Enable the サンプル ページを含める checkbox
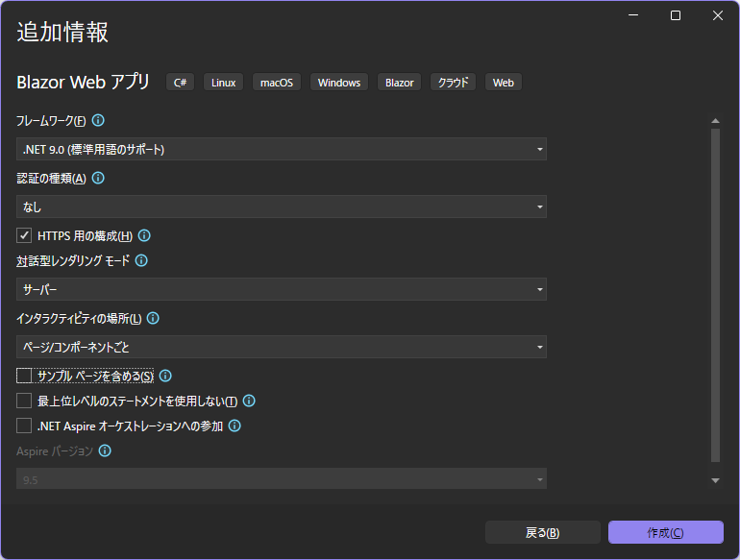Screen dimensions: 740x560 pos(25,376)
